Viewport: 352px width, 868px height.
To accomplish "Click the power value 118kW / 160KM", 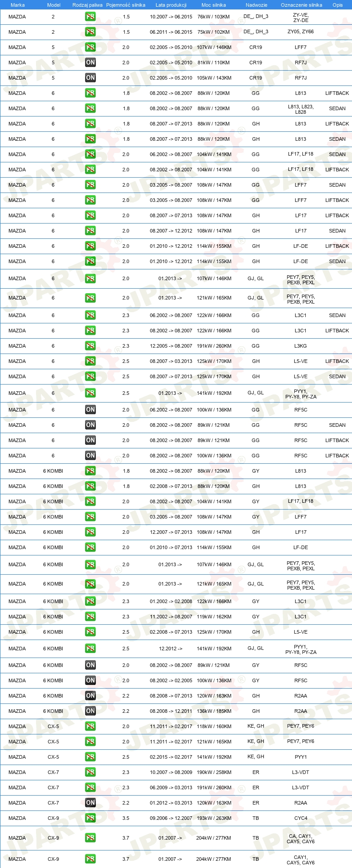I will click(x=214, y=726).
